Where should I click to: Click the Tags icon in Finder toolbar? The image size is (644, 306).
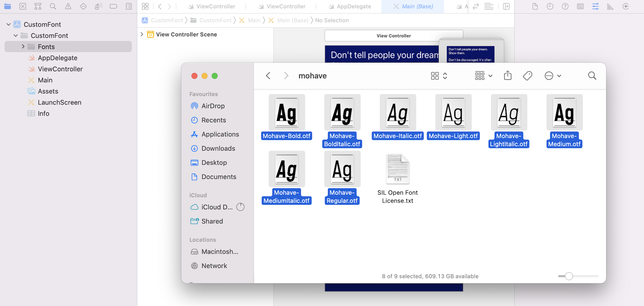[527, 76]
